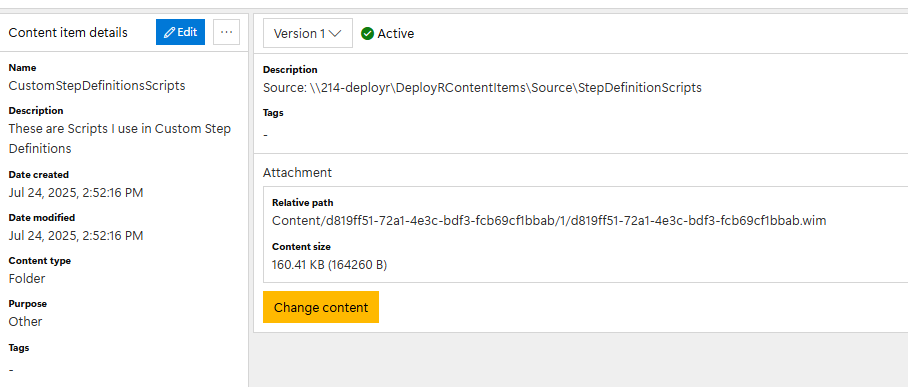Select the Purpose value Other

click(x=25, y=322)
